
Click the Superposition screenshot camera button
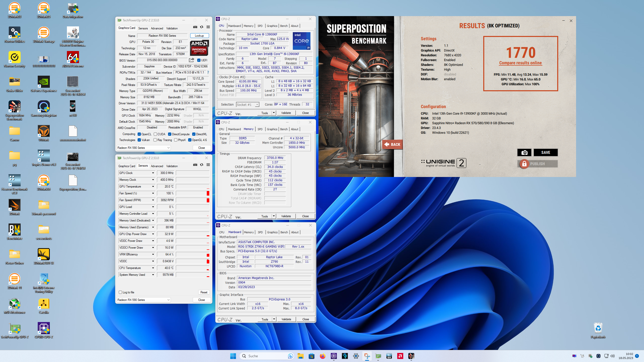[x=524, y=153]
